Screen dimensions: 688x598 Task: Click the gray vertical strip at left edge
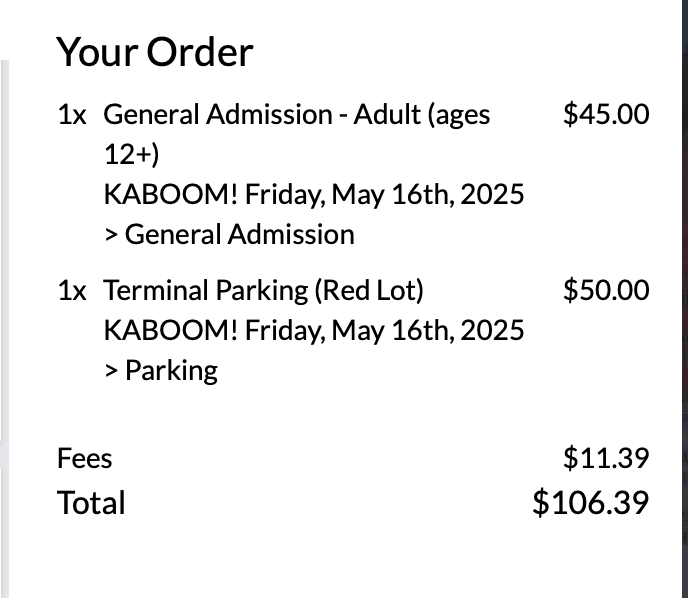tap(4, 330)
